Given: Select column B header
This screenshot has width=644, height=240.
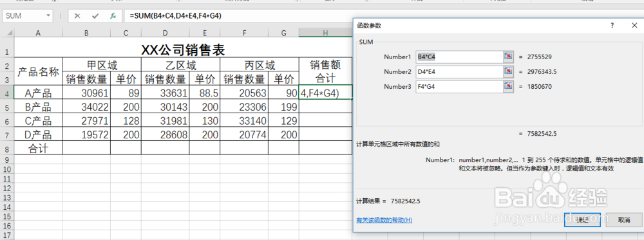Looking at the screenshot, I should click(86, 32).
